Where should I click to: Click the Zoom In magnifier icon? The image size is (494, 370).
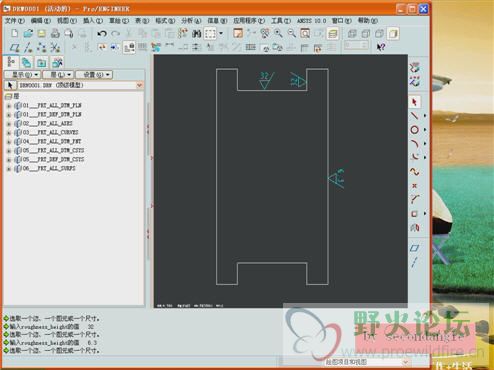278,33
